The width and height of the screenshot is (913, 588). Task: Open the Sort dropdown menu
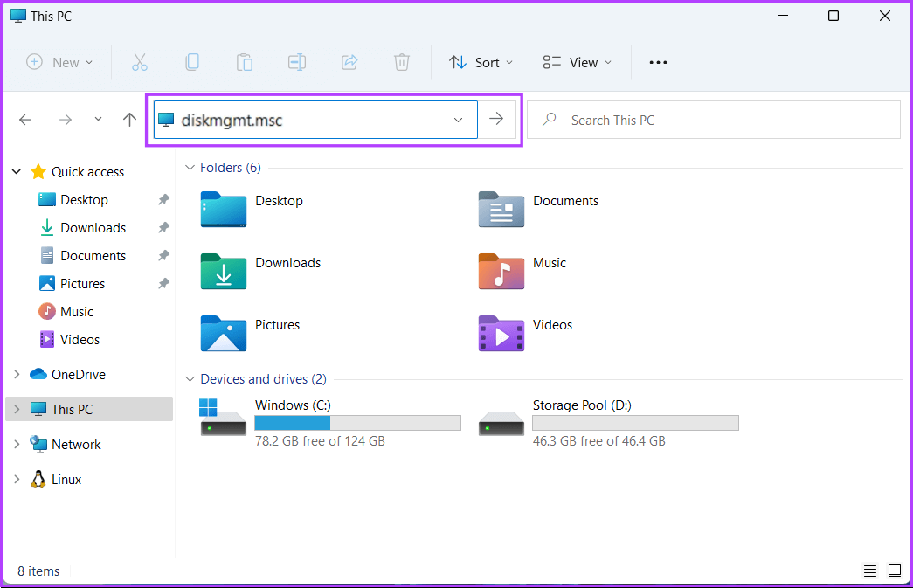point(481,62)
